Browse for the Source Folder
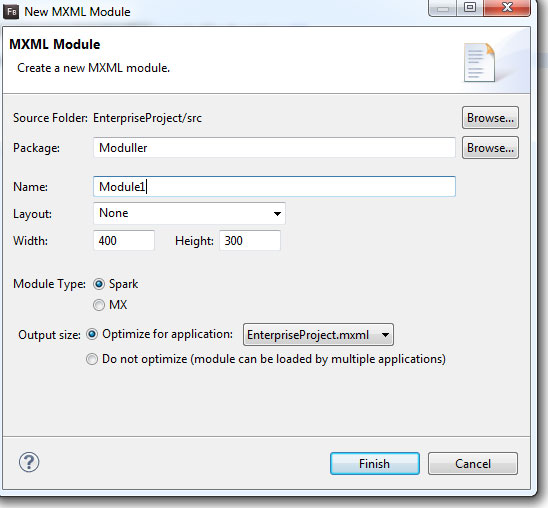548x508 pixels. [x=490, y=118]
